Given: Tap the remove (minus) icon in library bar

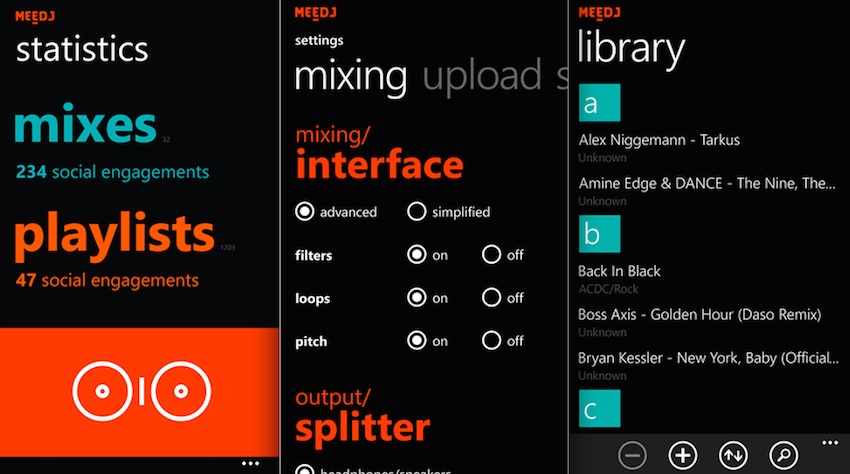Looking at the screenshot, I should pyautogui.click(x=632, y=456).
